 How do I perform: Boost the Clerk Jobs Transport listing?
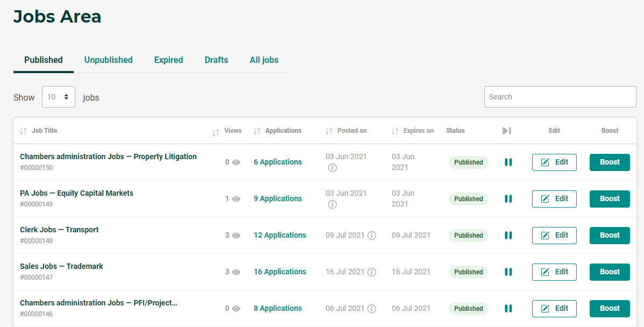pos(610,236)
